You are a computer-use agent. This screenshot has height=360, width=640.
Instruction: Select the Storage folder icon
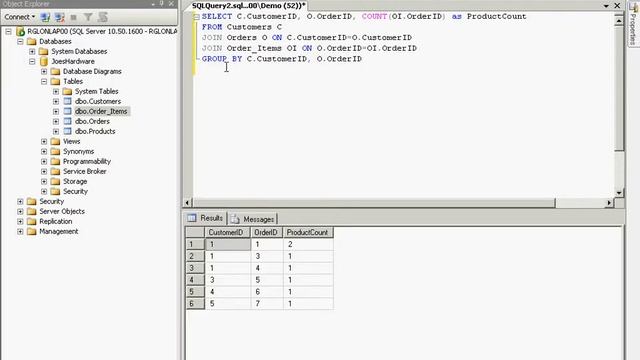[x=56, y=182]
